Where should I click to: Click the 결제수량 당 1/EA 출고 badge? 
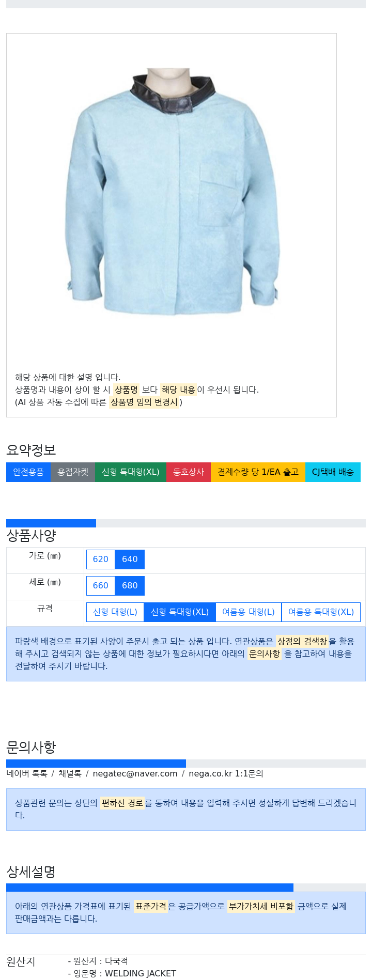258,472
